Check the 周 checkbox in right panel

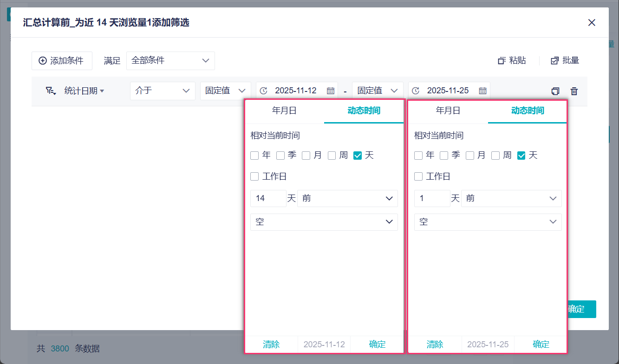click(495, 156)
